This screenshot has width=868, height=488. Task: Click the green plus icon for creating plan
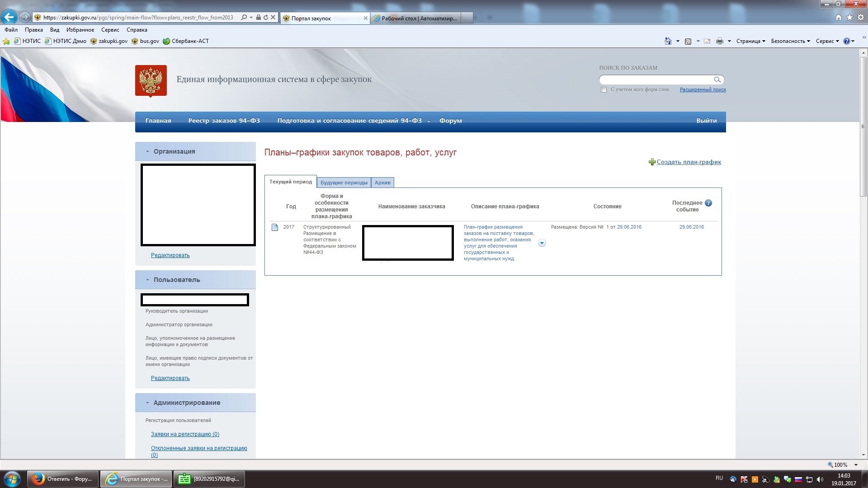[x=652, y=162]
